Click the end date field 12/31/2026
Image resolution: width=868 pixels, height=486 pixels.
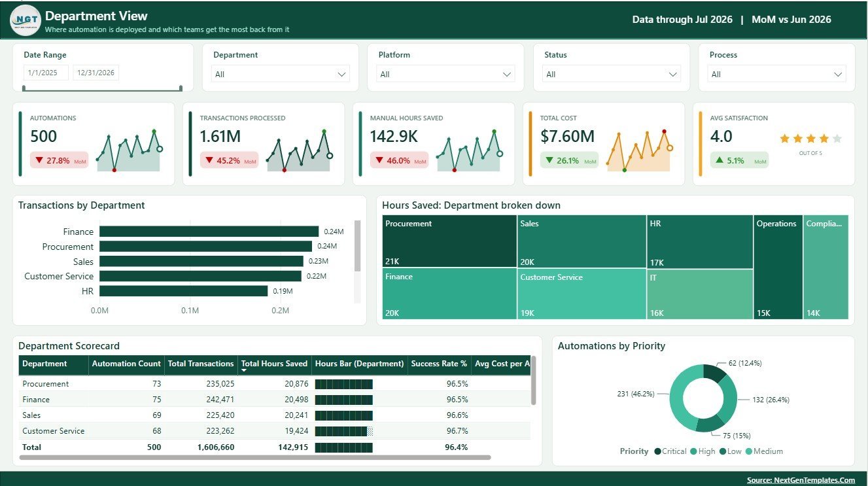(x=95, y=73)
